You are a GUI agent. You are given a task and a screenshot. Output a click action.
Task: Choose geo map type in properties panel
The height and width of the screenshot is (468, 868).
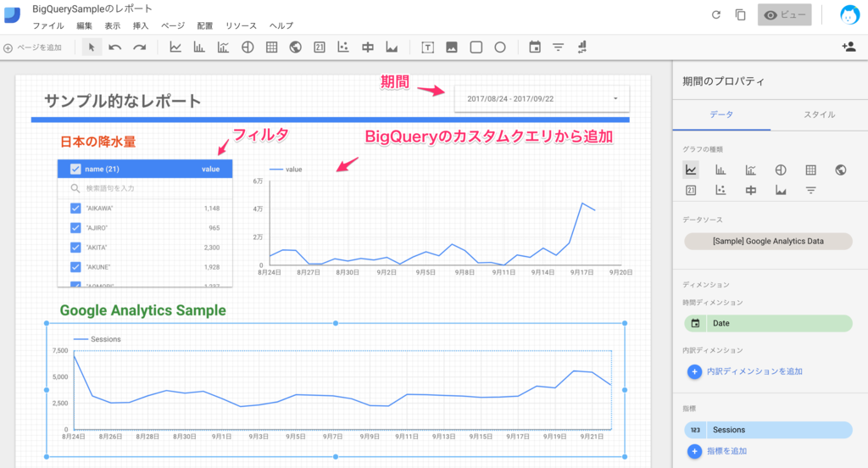tap(840, 170)
